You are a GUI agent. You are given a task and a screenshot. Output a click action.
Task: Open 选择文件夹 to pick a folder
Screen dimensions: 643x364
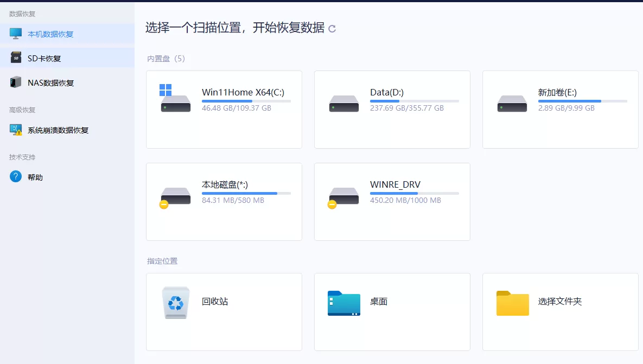[x=512, y=303]
